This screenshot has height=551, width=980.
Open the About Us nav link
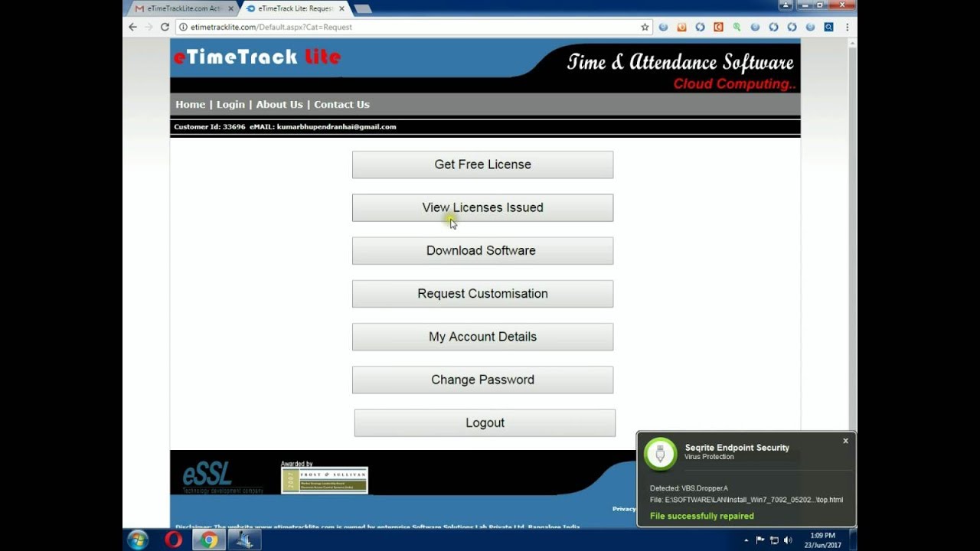click(279, 105)
